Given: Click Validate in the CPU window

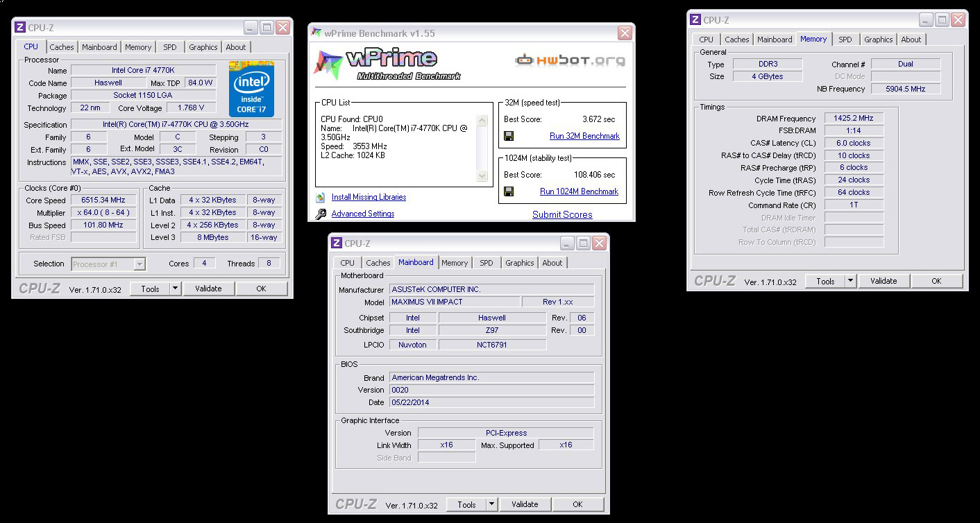Looking at the screenshot, I should pos(208,289).
